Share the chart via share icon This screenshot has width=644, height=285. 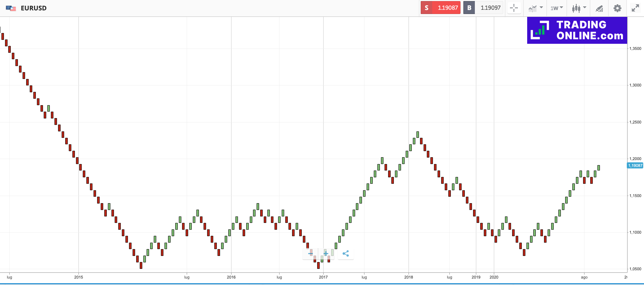pos(346,254)
